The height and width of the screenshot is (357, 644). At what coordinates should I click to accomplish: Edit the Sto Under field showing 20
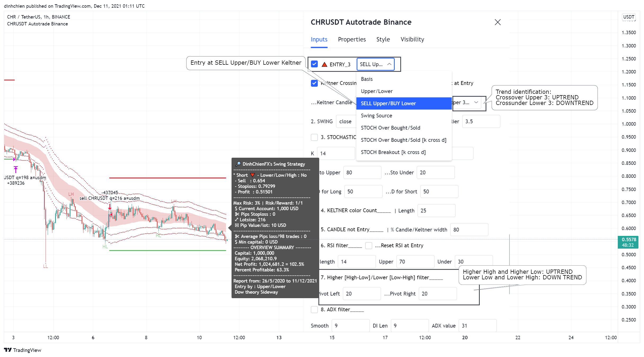(x=436, y=173)
